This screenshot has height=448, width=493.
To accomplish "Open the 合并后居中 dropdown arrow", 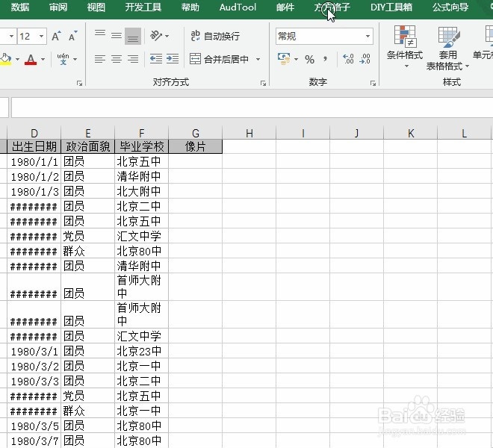I will pos(258,59).
